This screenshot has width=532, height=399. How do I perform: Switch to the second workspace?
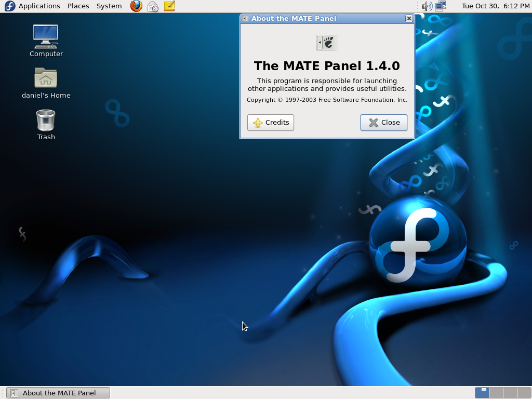pyautogui.click(x=495, y=393)
